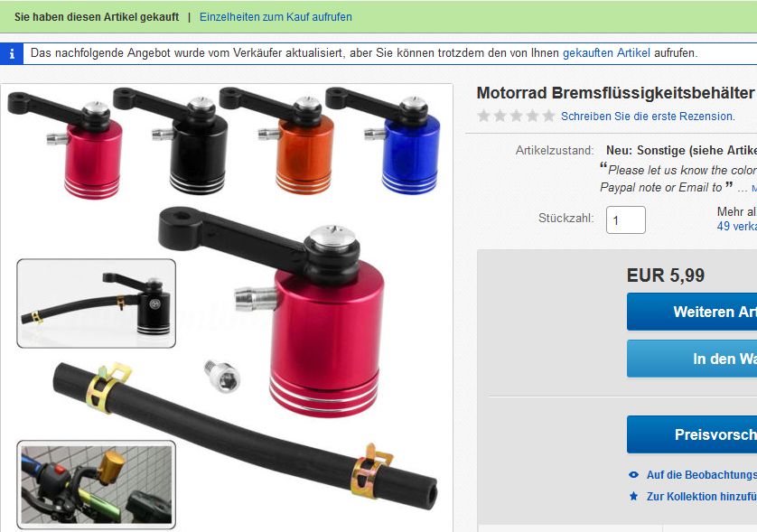This screenshot has height=532, width=757.
Task: Open the 'gekauften Artikel' link
Action: click(x=606, y=53)
